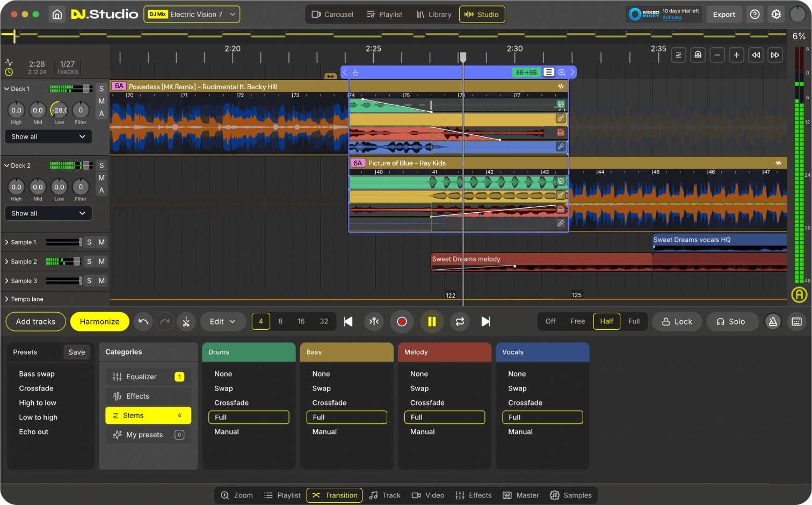The width and height of the screenshot is (812, 505).
Task: Toggle the loop playback icon
Action: 460,321
